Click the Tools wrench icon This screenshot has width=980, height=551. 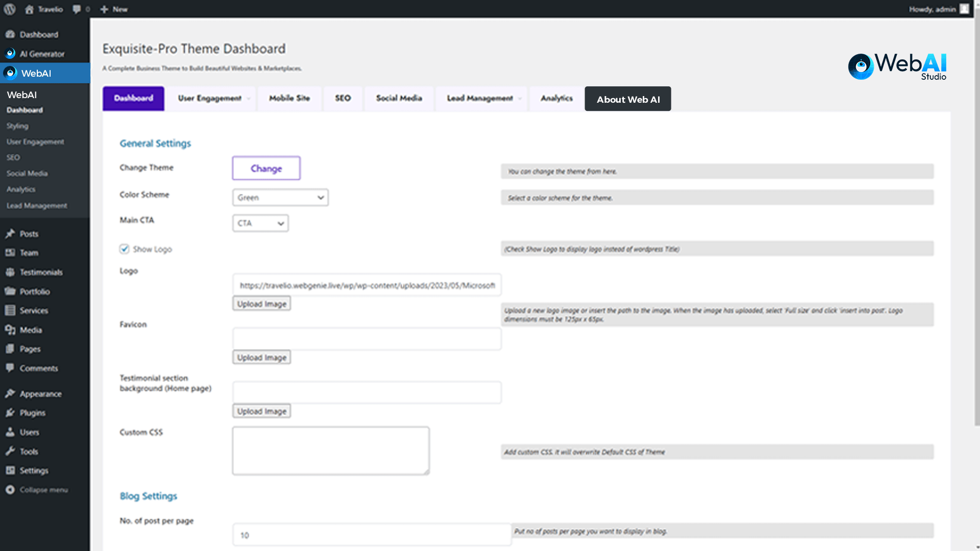10,451
